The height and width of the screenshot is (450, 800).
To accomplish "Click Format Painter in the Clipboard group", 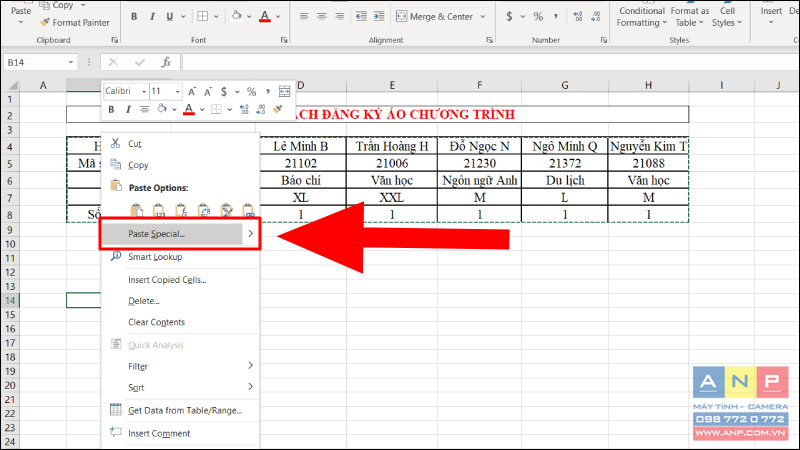I will coord(75,22).
